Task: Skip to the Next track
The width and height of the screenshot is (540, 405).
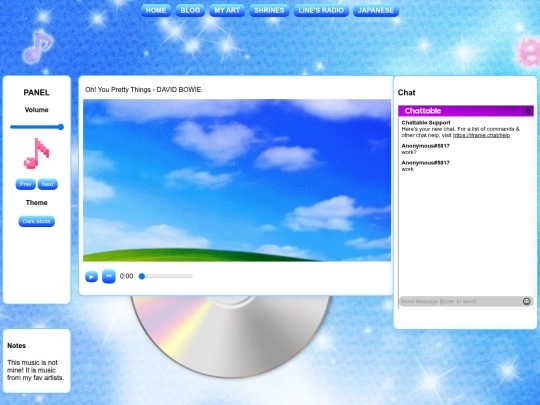Action: click(x=48, y=184)
